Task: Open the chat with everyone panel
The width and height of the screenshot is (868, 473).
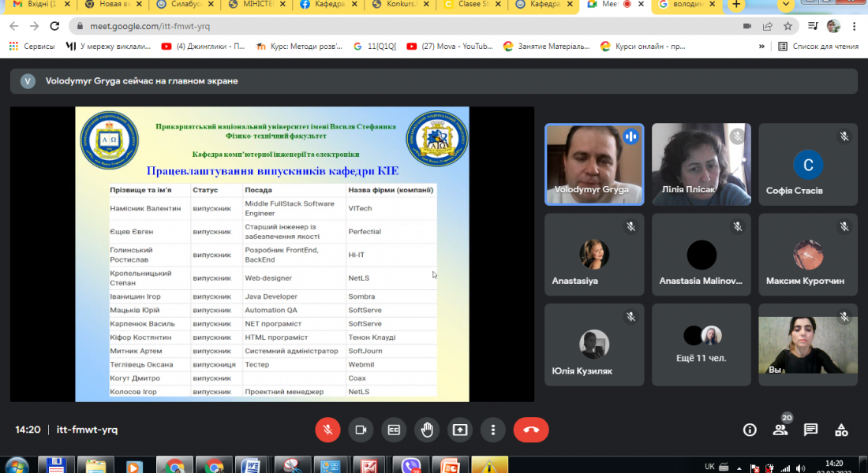Action: [810, 430]
